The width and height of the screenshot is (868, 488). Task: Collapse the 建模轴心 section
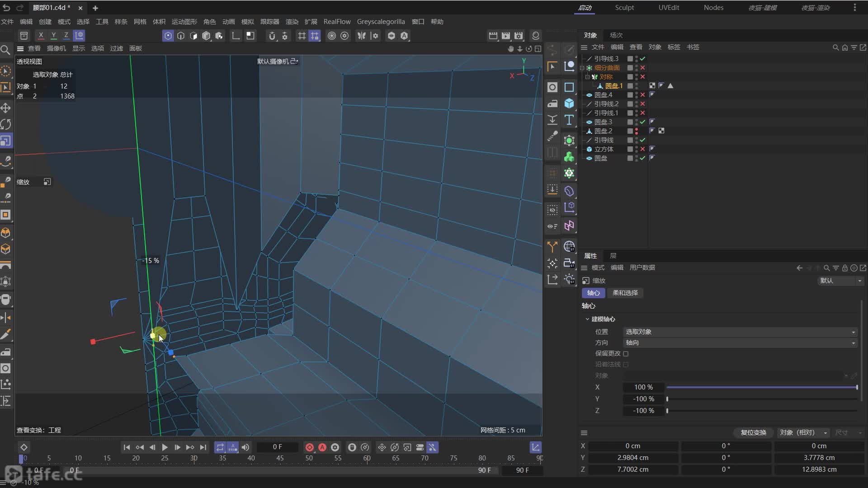[x=587, y=319]
